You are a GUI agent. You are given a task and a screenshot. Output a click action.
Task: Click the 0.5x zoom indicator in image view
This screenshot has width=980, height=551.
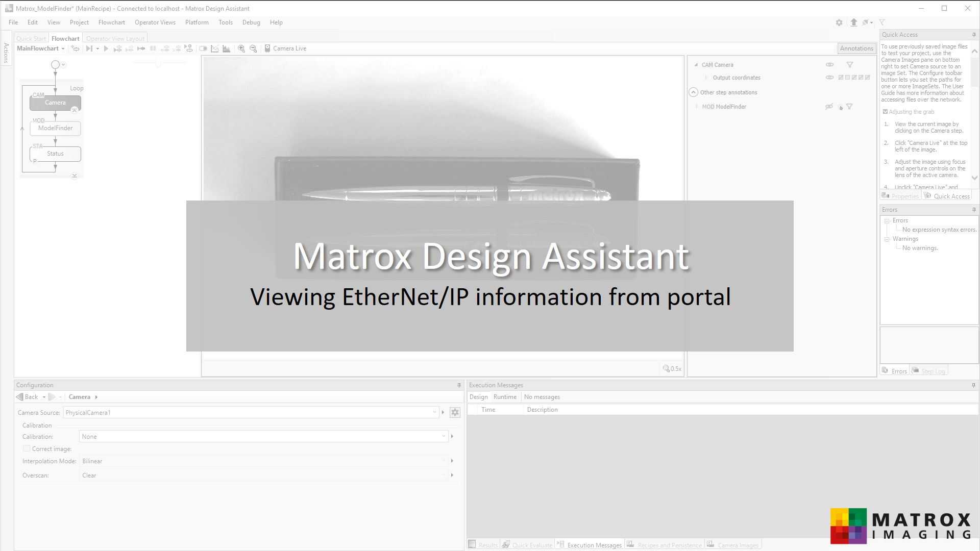click(672, 368)
